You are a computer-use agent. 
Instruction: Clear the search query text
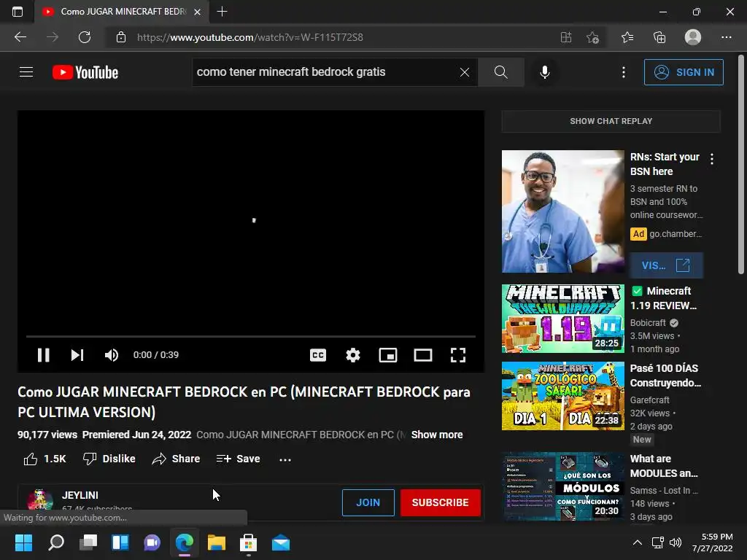click(x=465, y=72)
